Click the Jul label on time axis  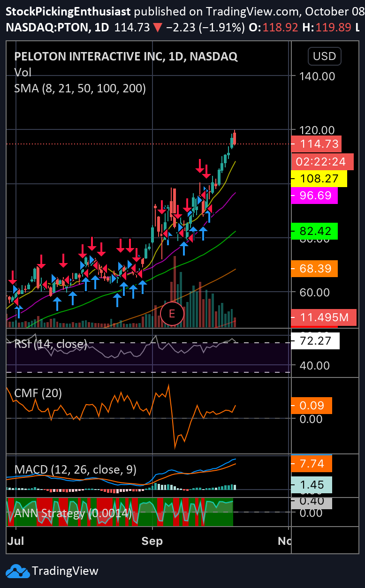pos(16,541)
